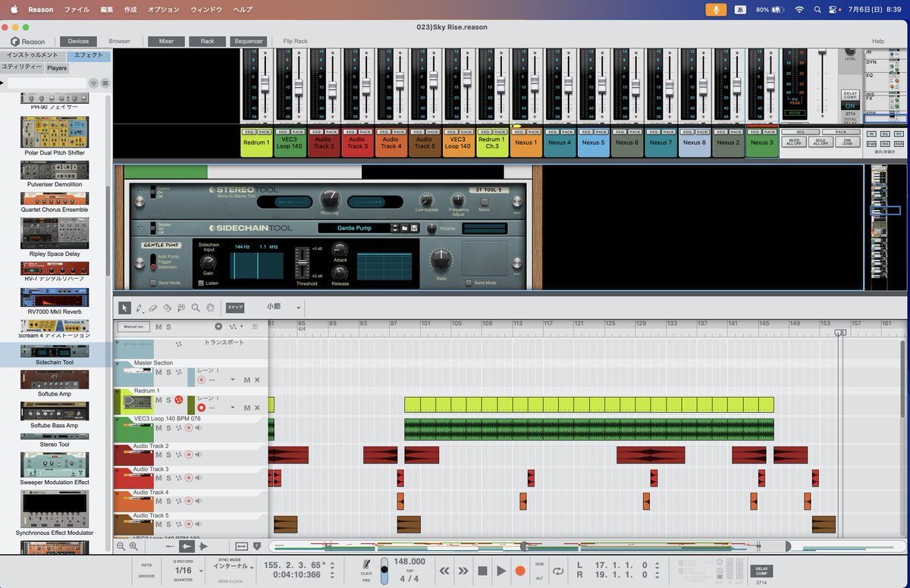The width and height of the screenshot is (910, 588).
Task: Click the Fast Forward transport button
Action: tap(463, 571)
